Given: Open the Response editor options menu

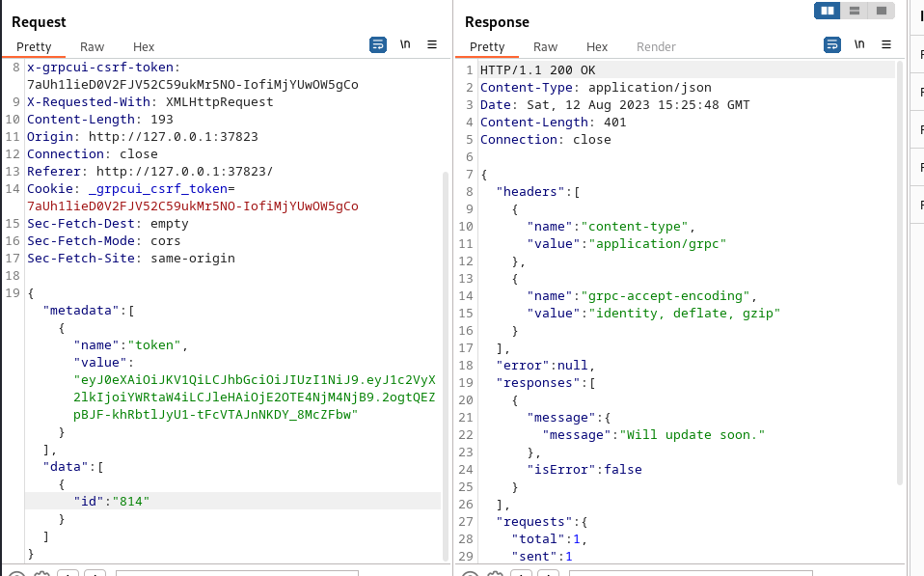Looking at the screenshot, I should 886,44.
